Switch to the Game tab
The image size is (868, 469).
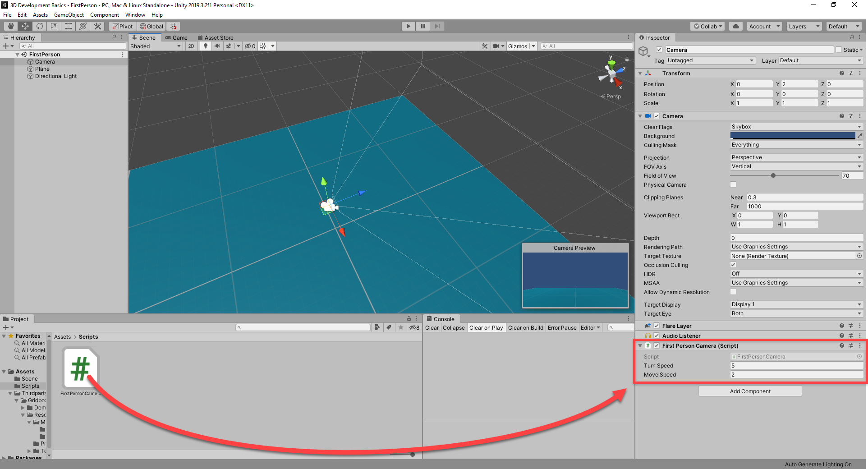176,37
